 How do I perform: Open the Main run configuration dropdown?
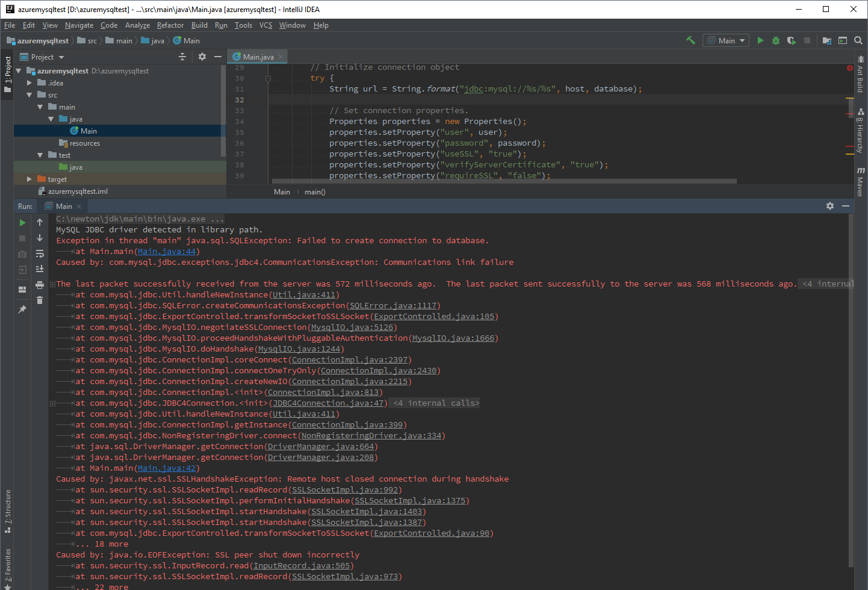point(727,40)
